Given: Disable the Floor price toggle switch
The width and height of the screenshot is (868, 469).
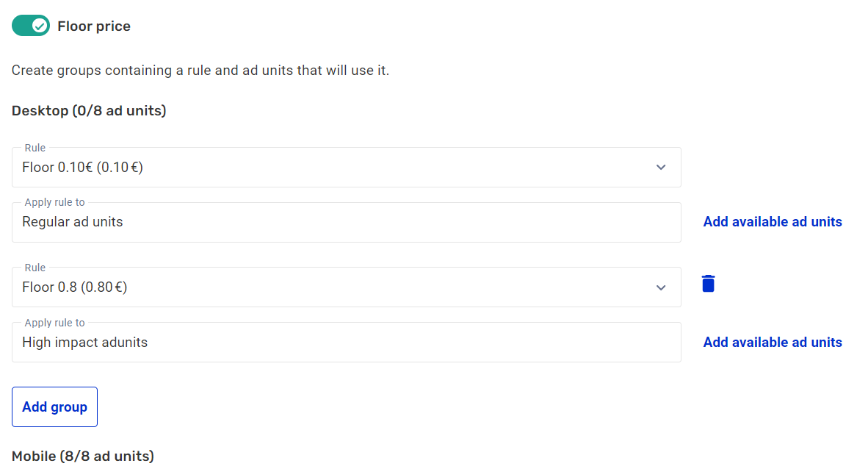Looking at the screenshot, I should (x=31, y=26).
